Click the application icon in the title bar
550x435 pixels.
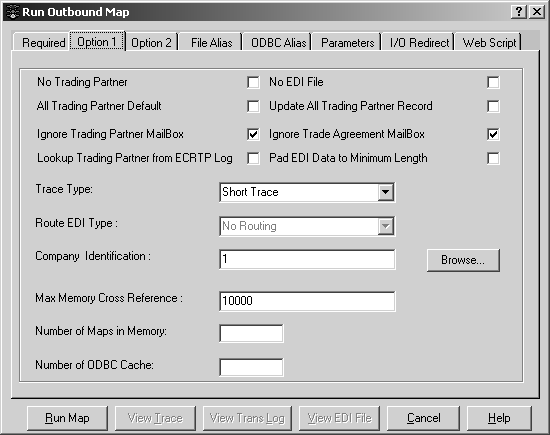tap(12, 12)
